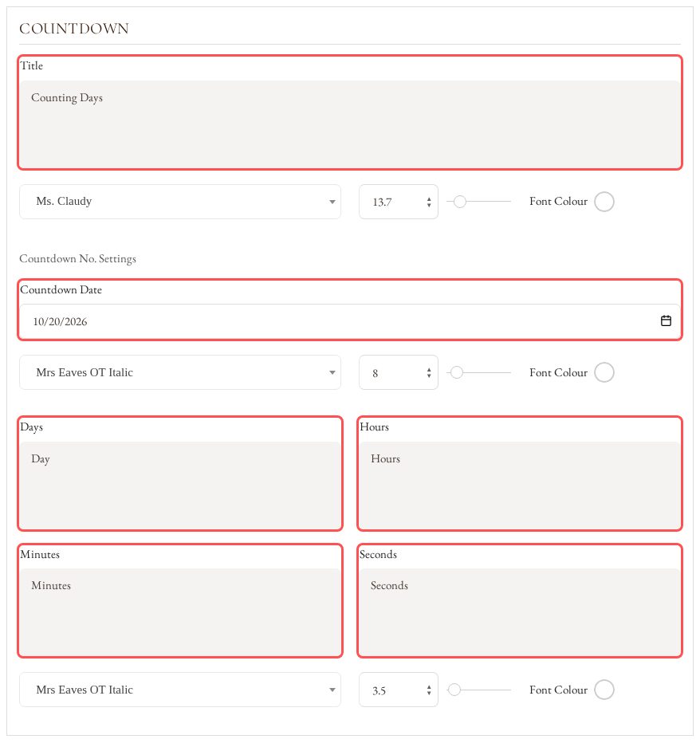The width and height of the screenshot is (700, 743).
Task: Click the title font size slider handle
Action: [460, 202]
